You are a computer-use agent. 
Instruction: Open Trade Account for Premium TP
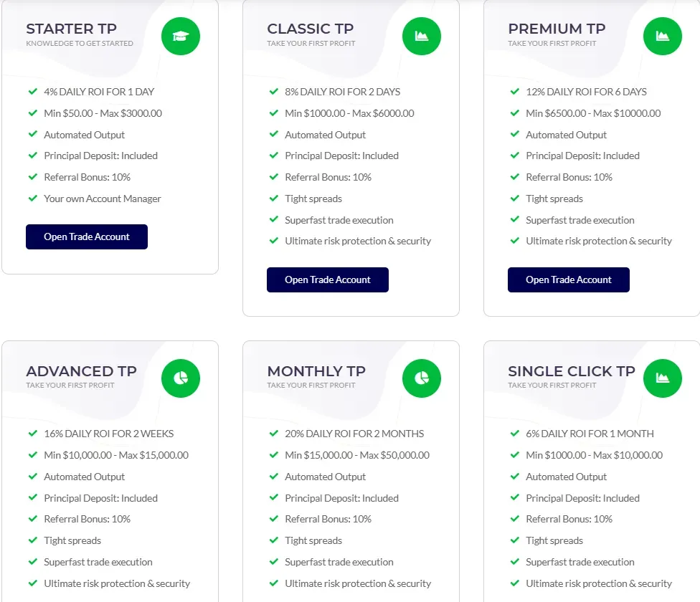[x=569, y=280]
